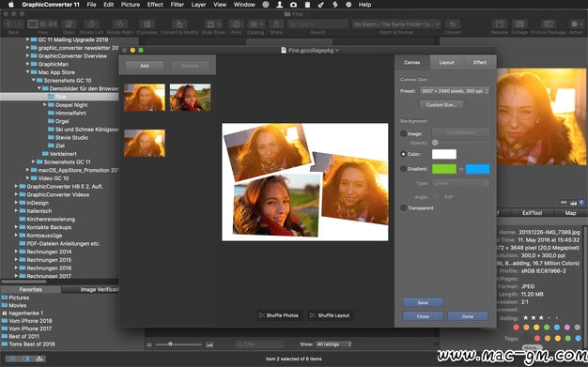Click the Collage toolbar icon

point(519,24)
